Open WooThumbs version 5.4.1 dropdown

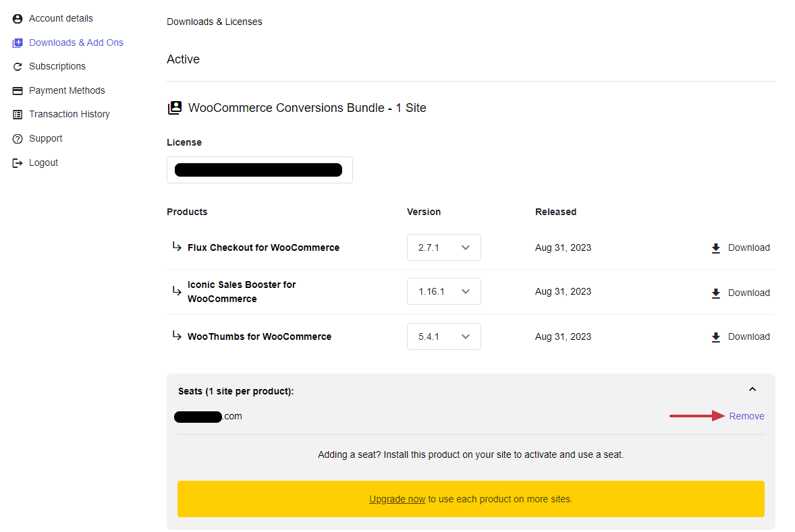tap(443, 336)
